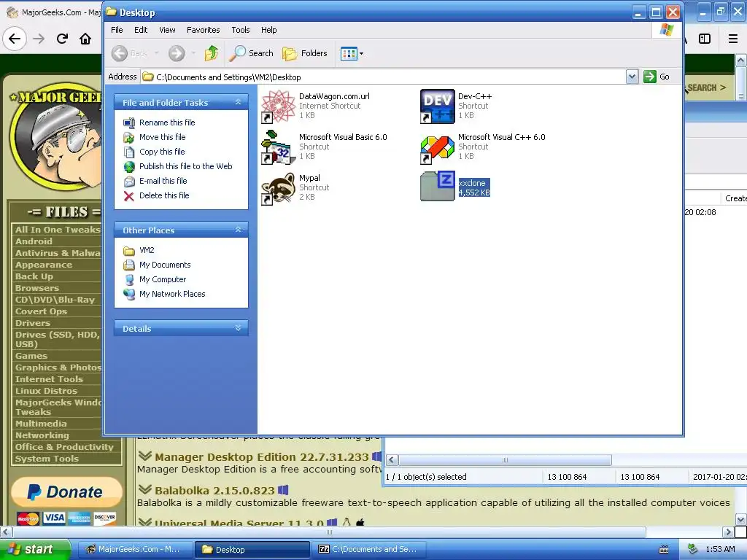Open the View menu
The width and height of the screenshot is (747, 560).
(167, 30)
